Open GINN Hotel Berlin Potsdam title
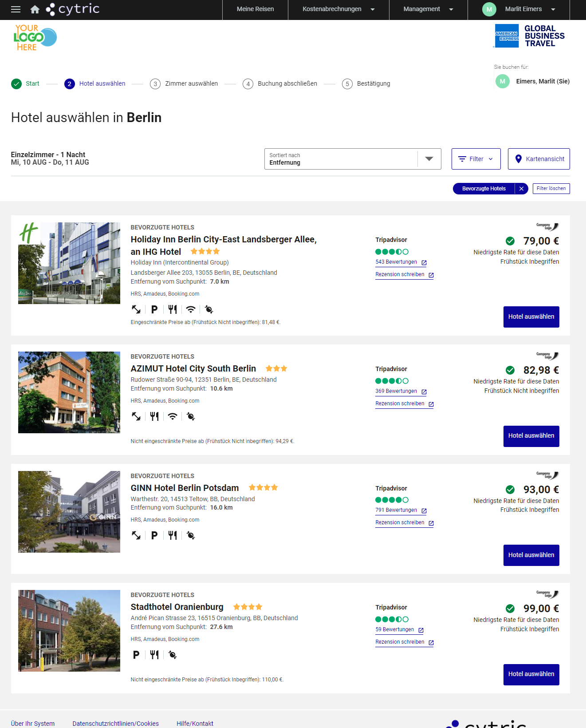 coord(185,488)
